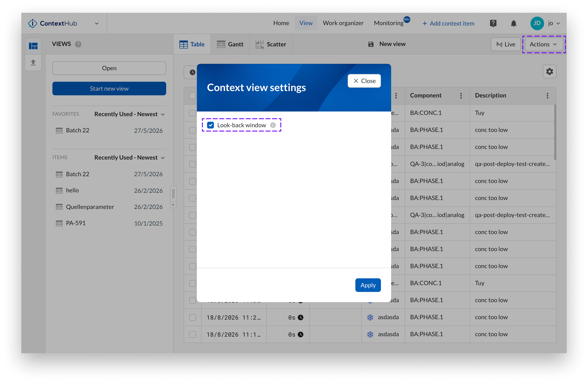Check the checkbox of first BA:CONC.1 row
The height and width of the screenshot is (383, 588).
(x=192, y=113)
